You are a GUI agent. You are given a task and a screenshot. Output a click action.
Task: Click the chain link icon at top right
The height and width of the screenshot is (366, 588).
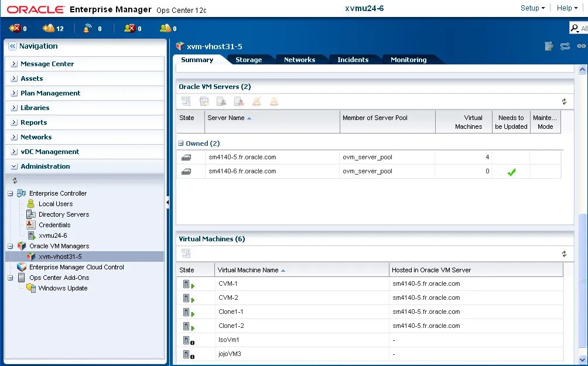pyautogui.click(x=581, y=46)
